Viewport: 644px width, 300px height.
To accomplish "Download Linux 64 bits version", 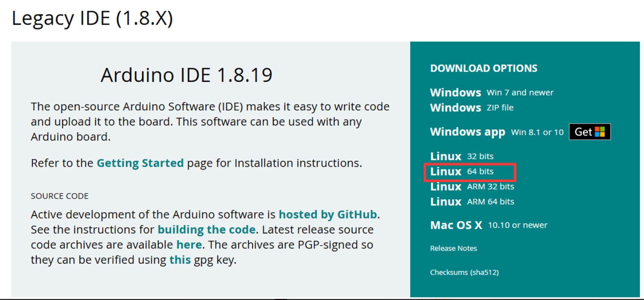I will (462, 172).
